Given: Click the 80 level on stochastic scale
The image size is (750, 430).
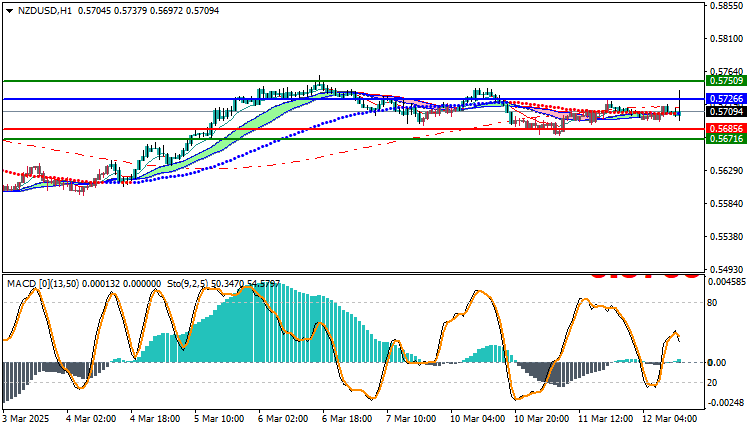Looking at the screenshot, I should coord(713,303).
